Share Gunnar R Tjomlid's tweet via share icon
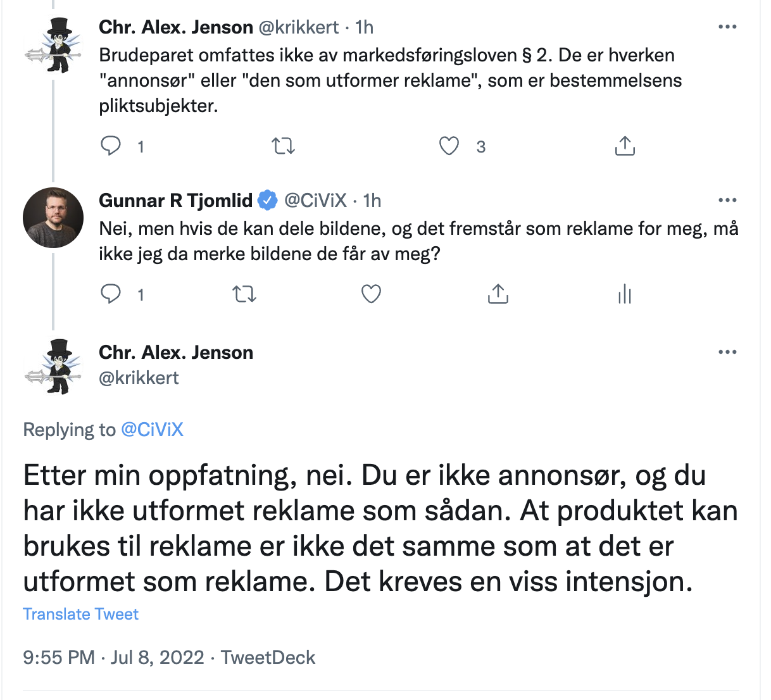771x700 pixels. [498, 294]
